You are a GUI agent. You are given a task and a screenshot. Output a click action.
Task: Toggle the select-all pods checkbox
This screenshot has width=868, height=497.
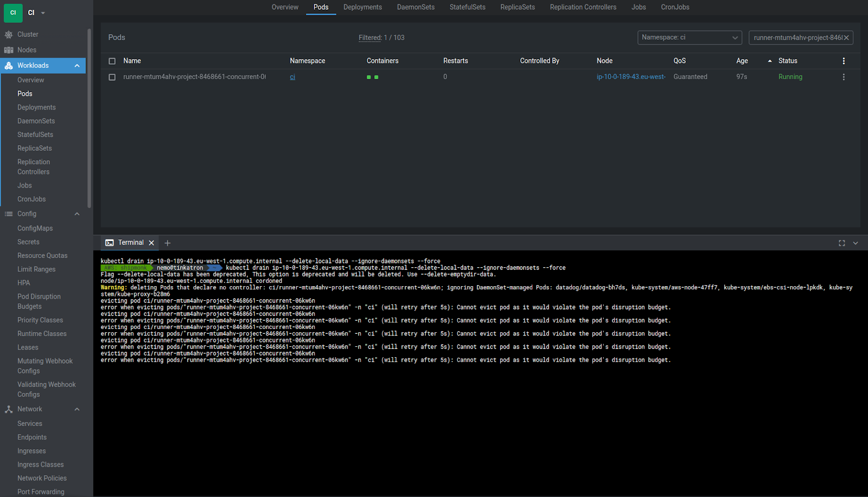pos(112,61)
